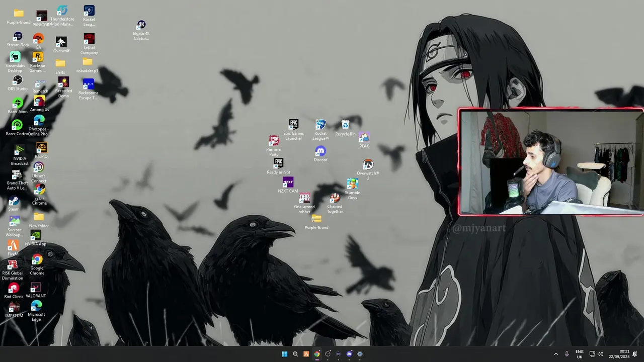Open the notification bell
This screenshot has width=644, height=362.
coord(635,354)
